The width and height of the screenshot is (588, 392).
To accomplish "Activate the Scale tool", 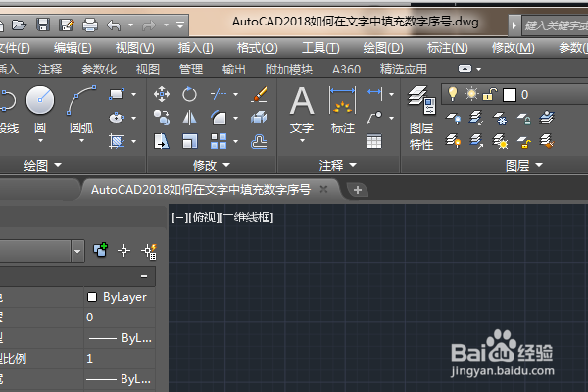I will [x=190, y=141].
